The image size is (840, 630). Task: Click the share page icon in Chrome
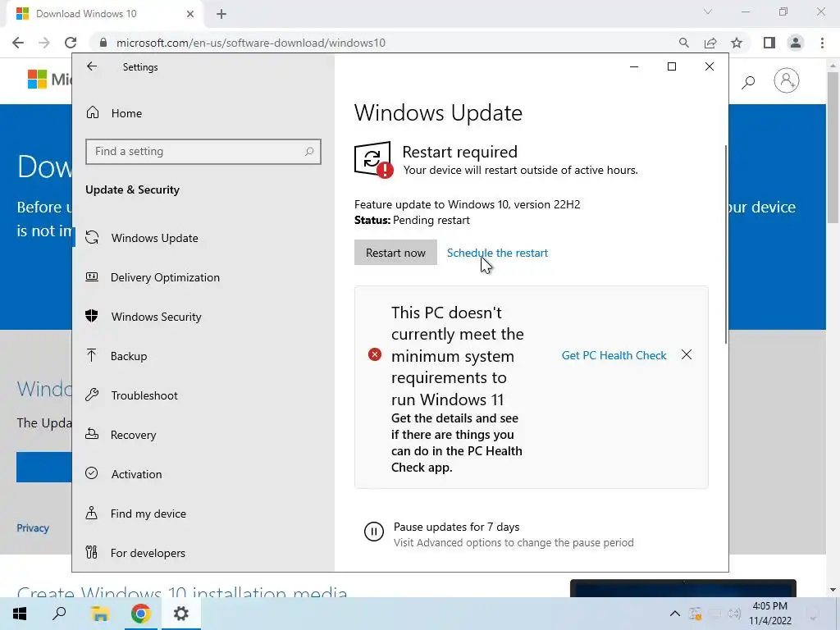tap(710, 43)
